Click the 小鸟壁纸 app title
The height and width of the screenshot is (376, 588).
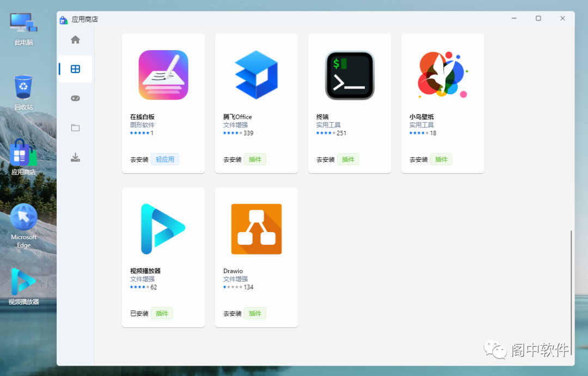pyautogui.click(x=421, y=117)
